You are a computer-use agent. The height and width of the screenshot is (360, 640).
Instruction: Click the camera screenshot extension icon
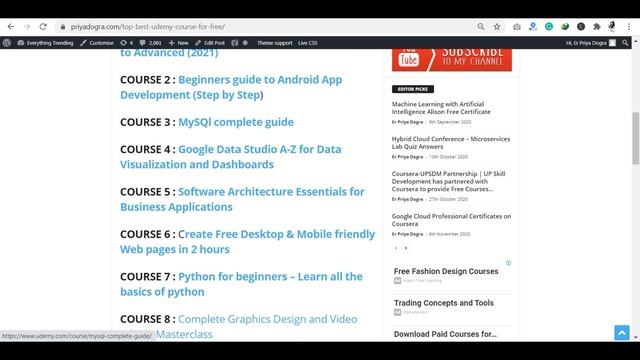tap(517, 27)
